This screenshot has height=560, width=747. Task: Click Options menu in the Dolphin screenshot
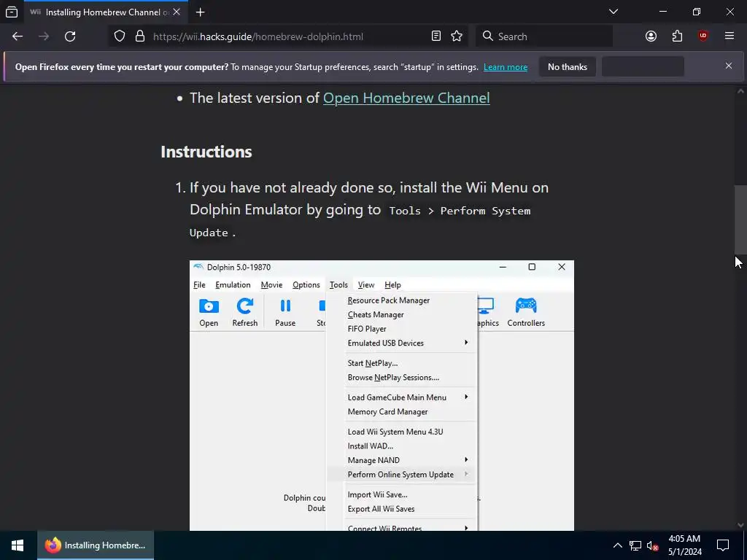pos(306,285)
